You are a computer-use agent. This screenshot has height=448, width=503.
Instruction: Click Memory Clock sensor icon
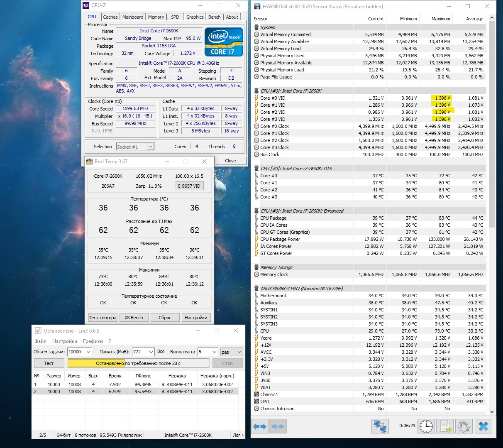point(256,274)
